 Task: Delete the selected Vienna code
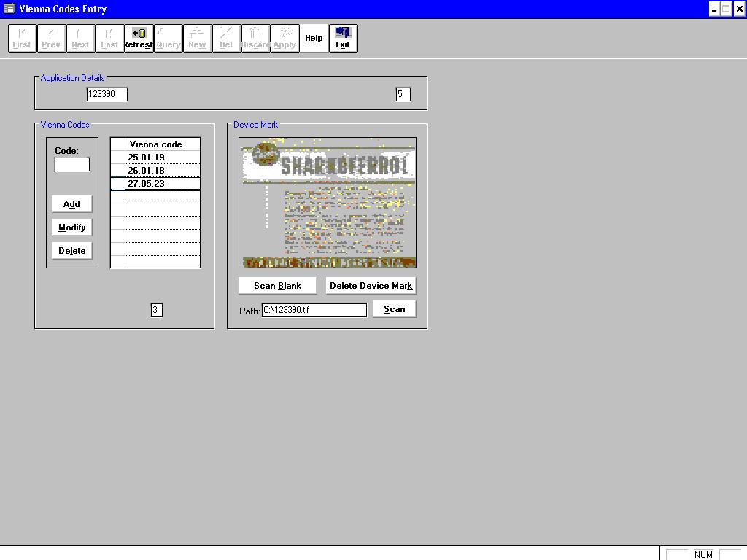click(71, 250)
